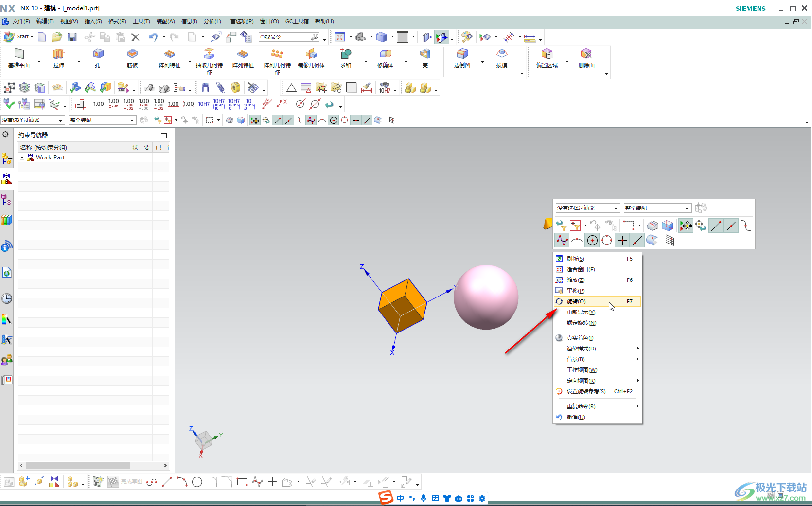Select the 孔 (Hole) feature tool
Image resolution: width=812 pixels, height=506 pixels.
[98, 54]
